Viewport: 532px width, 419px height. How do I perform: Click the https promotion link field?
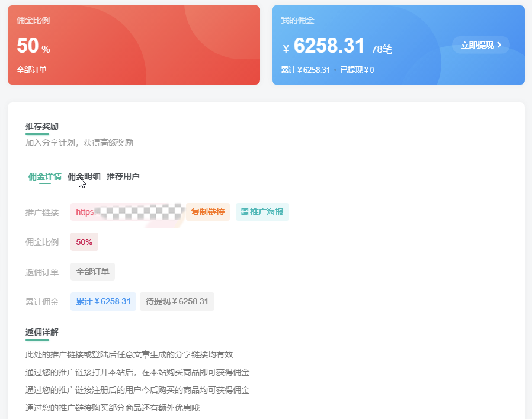pos(127,212)
